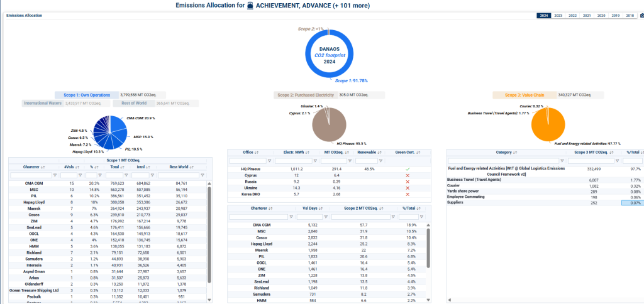The image size is (644, 304).
Task: Click the Scope 1 table vertical scrollbar
Action: pos(209,235)
